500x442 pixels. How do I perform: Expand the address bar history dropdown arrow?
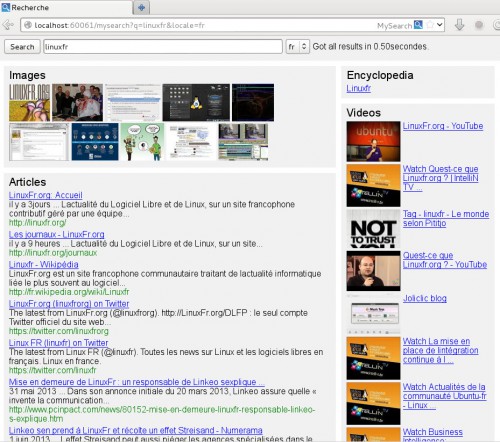(x=440, y=25)
